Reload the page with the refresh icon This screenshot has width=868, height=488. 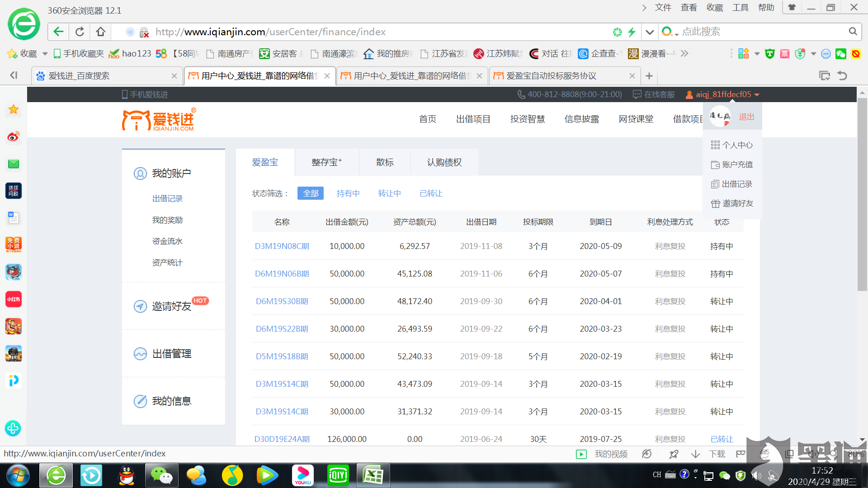click(x=80, y=32)
